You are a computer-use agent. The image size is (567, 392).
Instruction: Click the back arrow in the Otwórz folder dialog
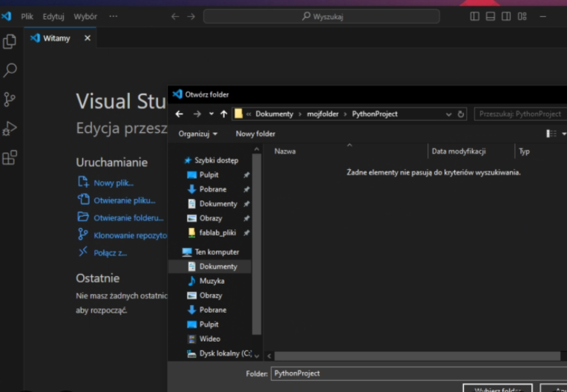coord(179,114)
